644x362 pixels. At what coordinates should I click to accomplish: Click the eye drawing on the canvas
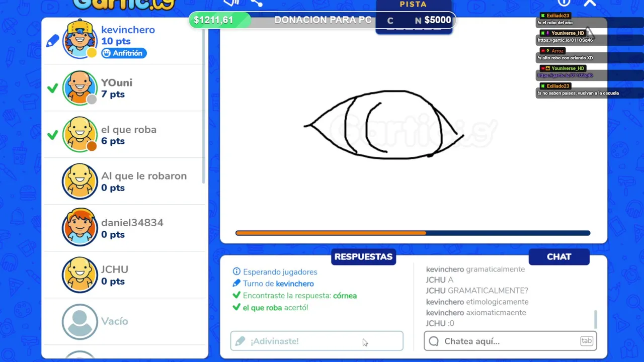pyautogui.click(x=384, y=125)
